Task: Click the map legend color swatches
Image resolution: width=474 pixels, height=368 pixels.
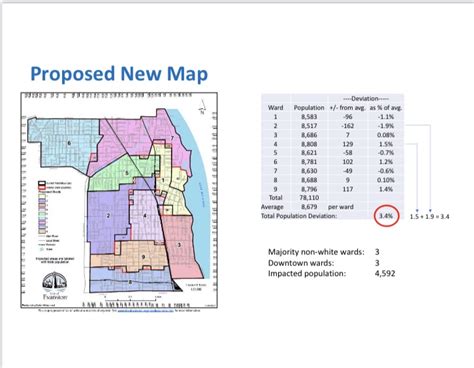Action: pyautogui.click(x=42, y=213)
